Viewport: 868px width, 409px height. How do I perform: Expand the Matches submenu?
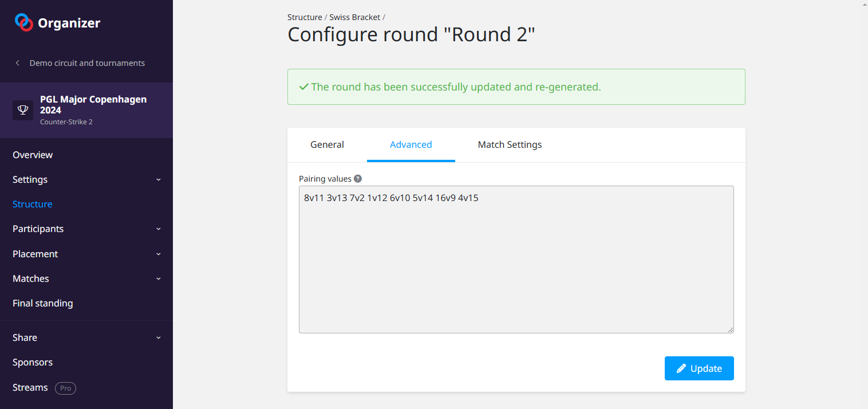(159, 279)
